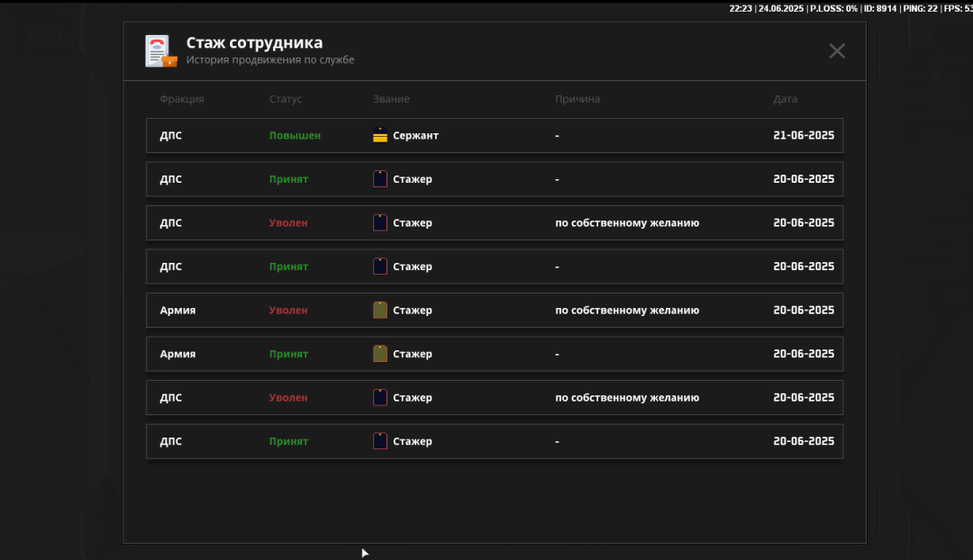Click the История продвижения по службе subtitle

(x=270, y=60)
